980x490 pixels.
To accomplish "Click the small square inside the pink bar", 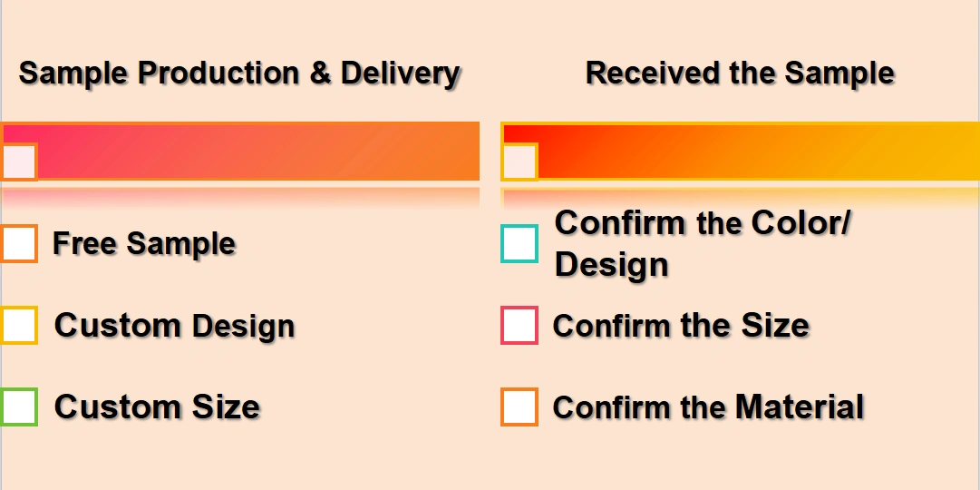I will (x=19, y=162).
